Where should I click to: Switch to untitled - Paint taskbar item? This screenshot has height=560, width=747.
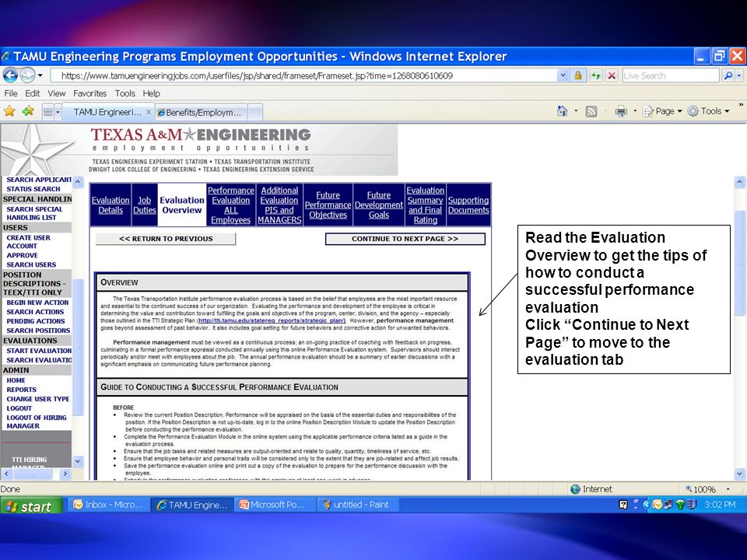[x=358, y=505]
